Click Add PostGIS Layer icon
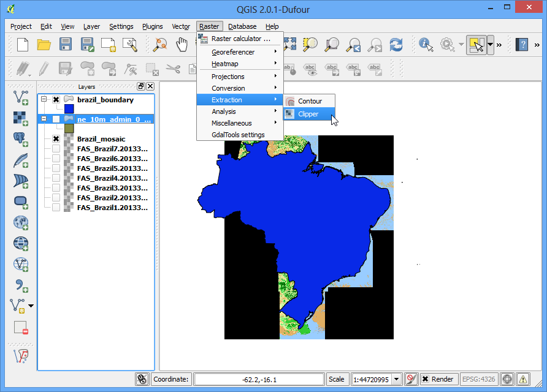 (x=21, y=140)
